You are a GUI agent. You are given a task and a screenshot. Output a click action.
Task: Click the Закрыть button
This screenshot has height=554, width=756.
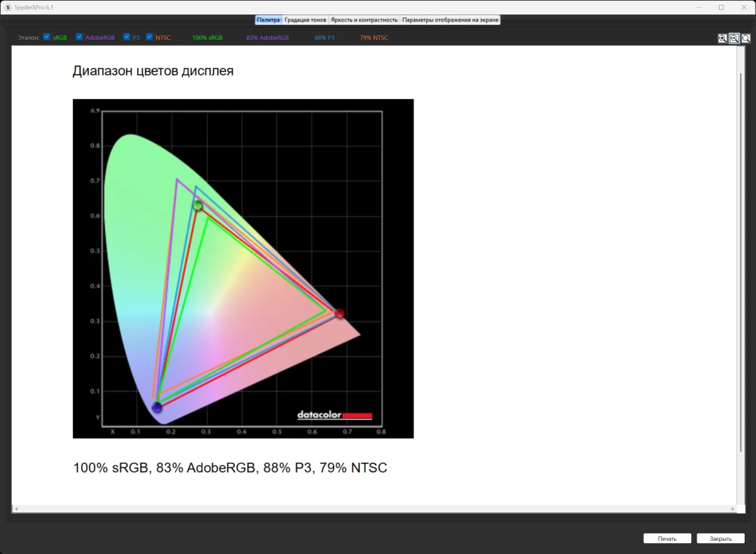click(x=720, y=539)
